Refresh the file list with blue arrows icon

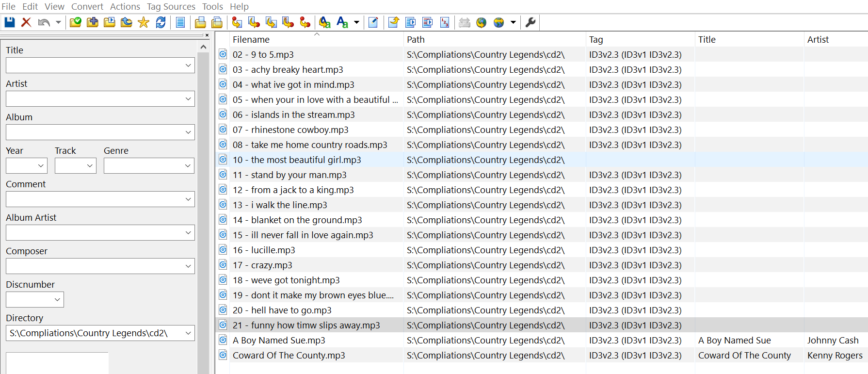coord(161,22)
